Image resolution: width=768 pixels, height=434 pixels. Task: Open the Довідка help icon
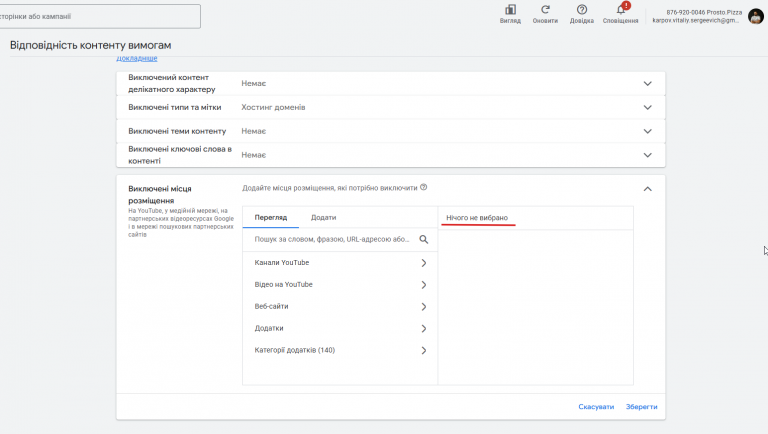pos(581,10)
